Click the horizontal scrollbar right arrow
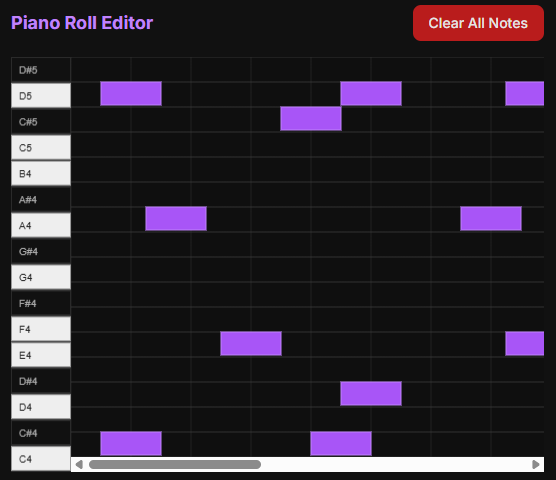 [536, 464]
